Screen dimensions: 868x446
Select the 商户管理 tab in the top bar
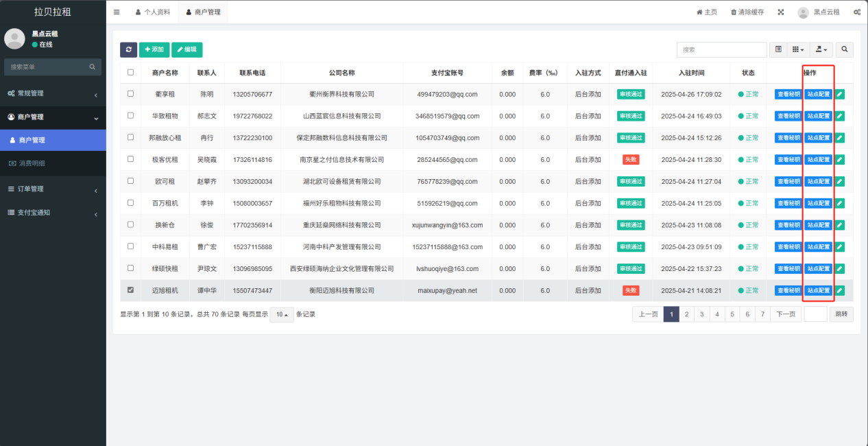203,12
